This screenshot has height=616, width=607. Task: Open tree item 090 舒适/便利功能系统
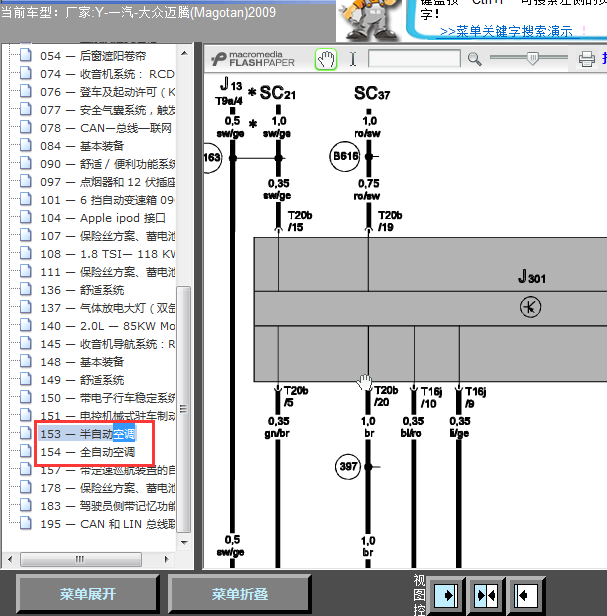coord(107,164)
